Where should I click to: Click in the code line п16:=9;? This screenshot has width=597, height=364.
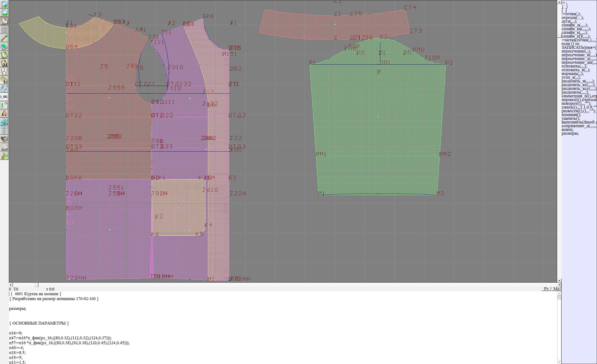[x=16, y=333]
